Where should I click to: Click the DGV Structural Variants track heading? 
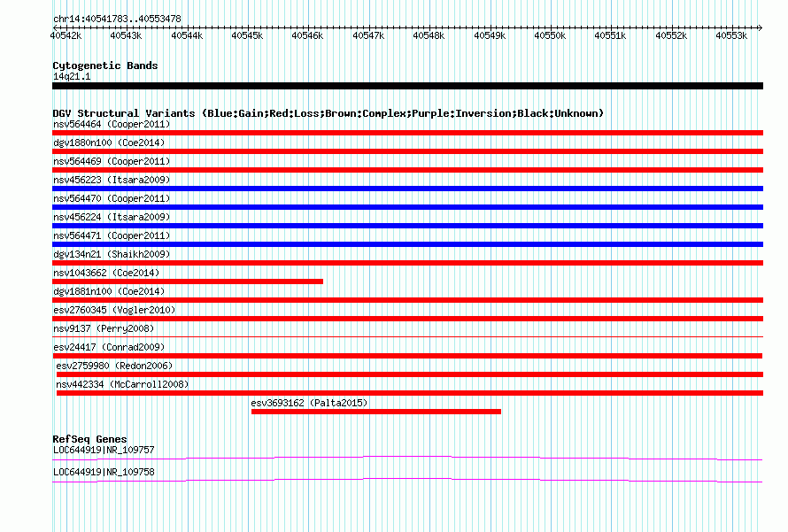328,113
